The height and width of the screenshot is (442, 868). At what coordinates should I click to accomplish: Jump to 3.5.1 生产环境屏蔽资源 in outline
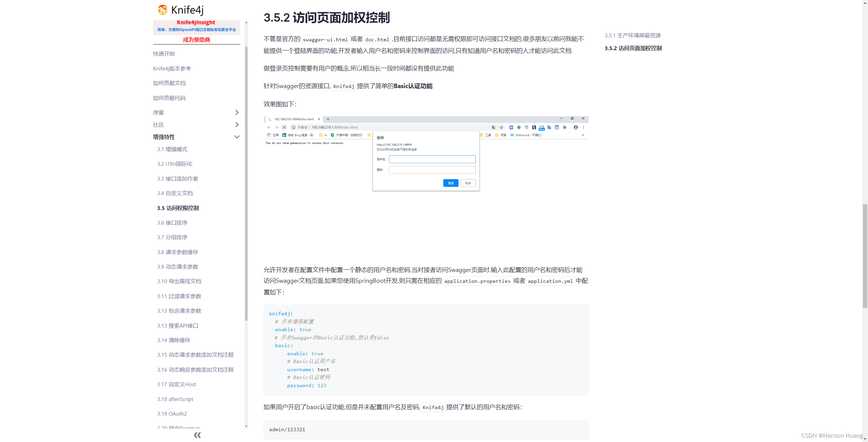[633, 35]
